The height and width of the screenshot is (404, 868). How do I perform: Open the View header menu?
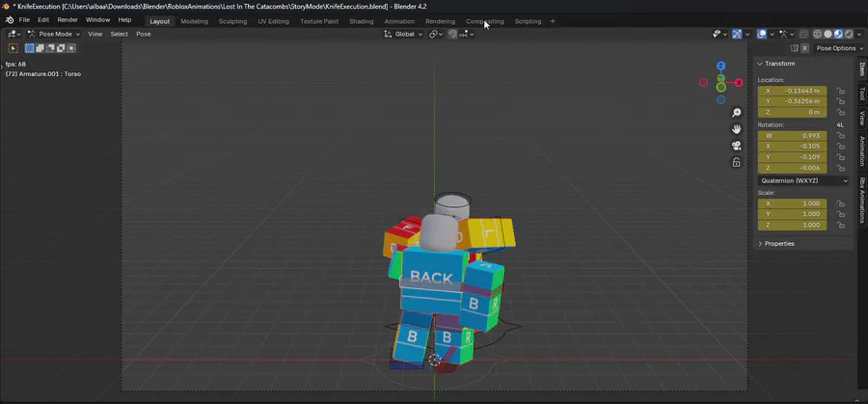point(95,34)
